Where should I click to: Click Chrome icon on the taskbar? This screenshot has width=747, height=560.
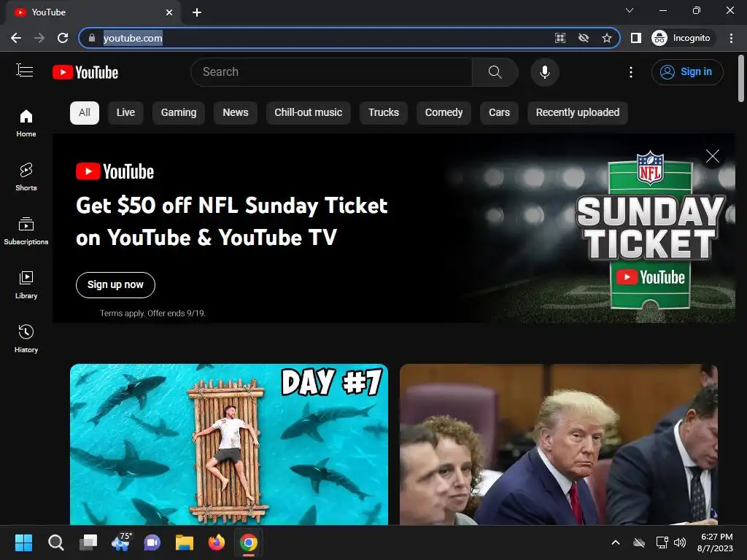tap(249, 542)
